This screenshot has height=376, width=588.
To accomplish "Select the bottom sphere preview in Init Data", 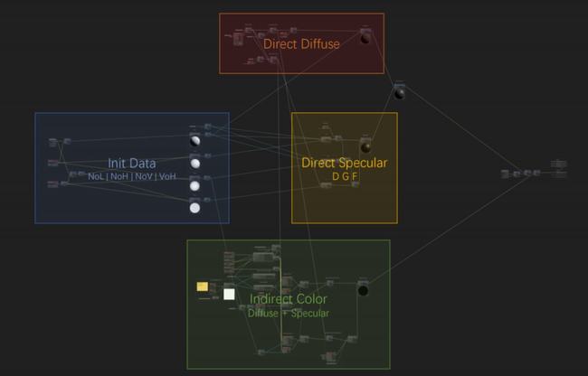I will coord(194,208).
